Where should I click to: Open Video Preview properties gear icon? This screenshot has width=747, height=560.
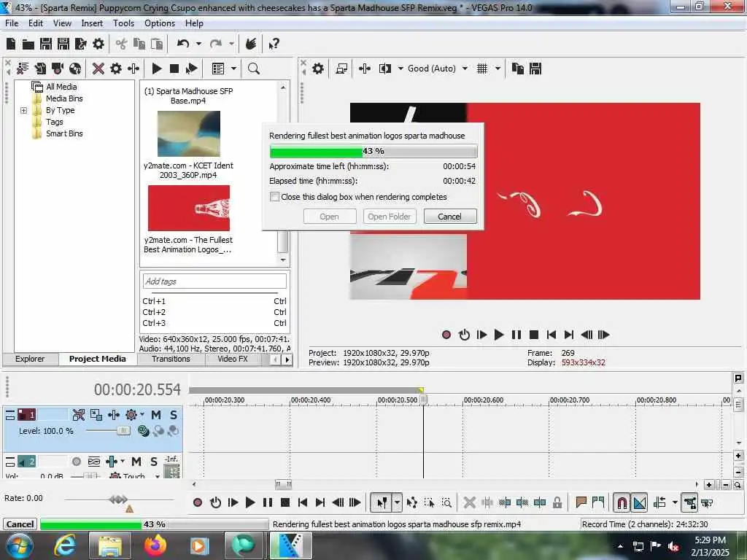coord(318,69)
